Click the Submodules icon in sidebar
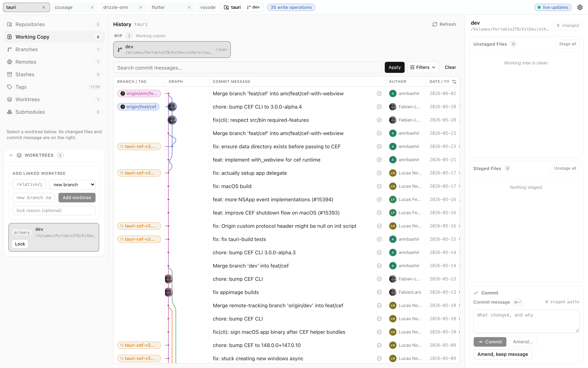 [x=10, y=112]
